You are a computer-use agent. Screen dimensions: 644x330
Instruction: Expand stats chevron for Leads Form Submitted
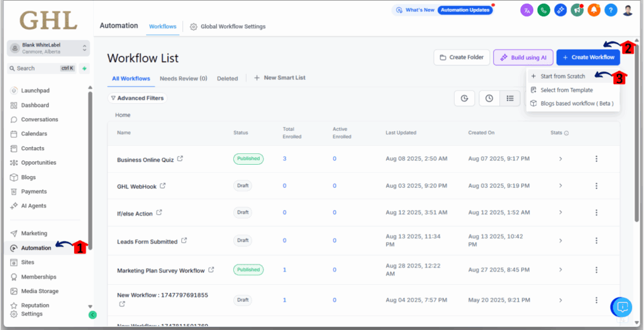[x=560, y=241]
